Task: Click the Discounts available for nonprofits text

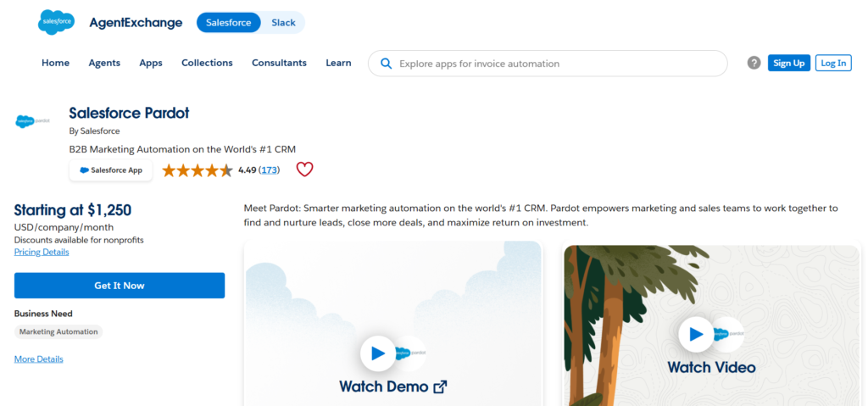Action: (x=79, y=240)
